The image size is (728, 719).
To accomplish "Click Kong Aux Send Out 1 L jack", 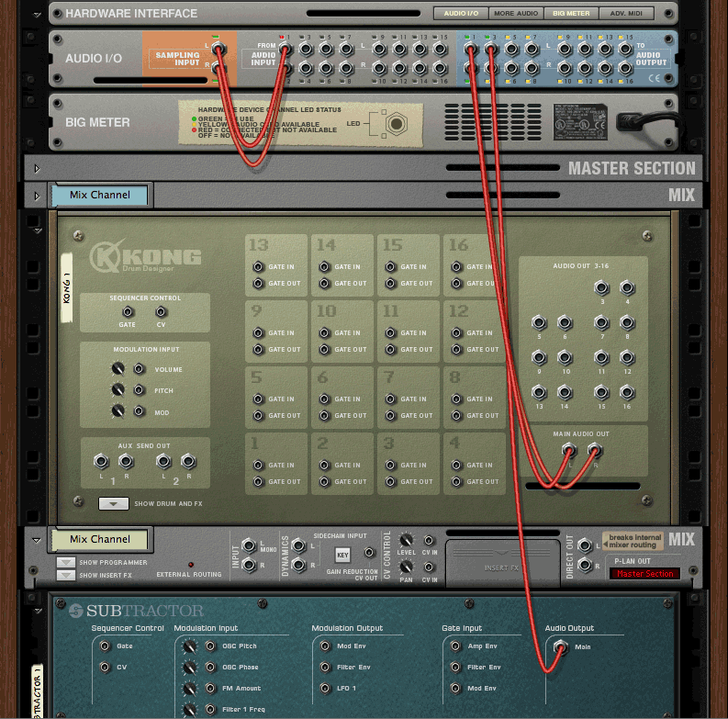I will click(x=101, y=461).
